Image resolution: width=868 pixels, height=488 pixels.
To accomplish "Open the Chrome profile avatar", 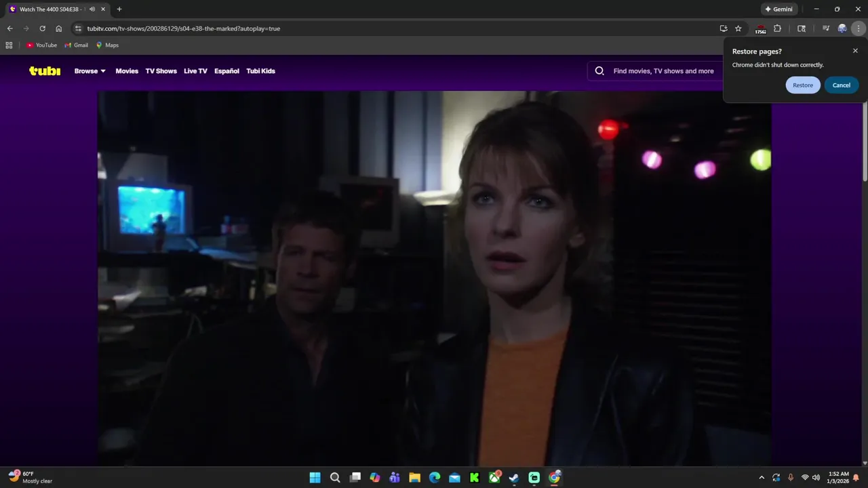I will click(842, 28).
